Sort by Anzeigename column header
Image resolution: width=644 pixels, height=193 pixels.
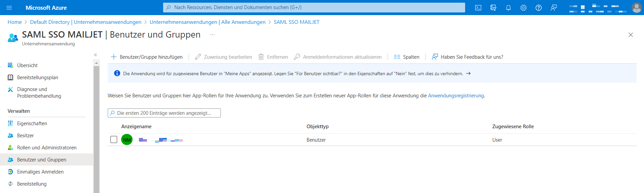136,127
